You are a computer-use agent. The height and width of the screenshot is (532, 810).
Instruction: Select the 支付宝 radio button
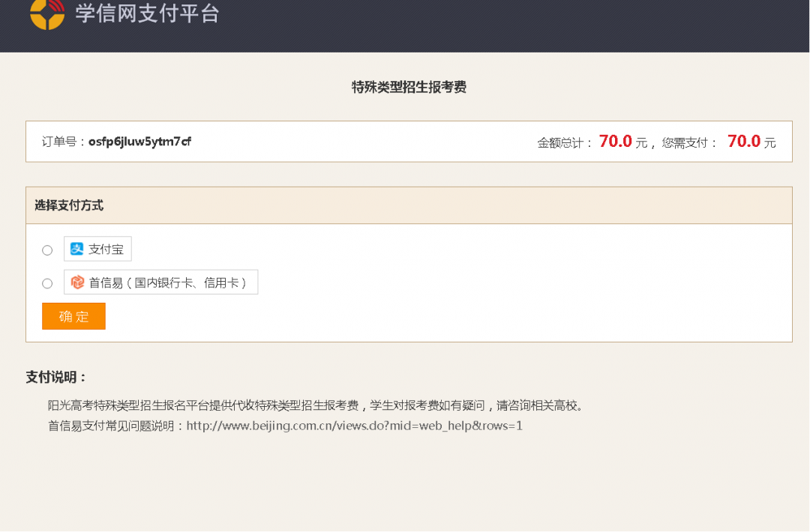click(47, 250)
